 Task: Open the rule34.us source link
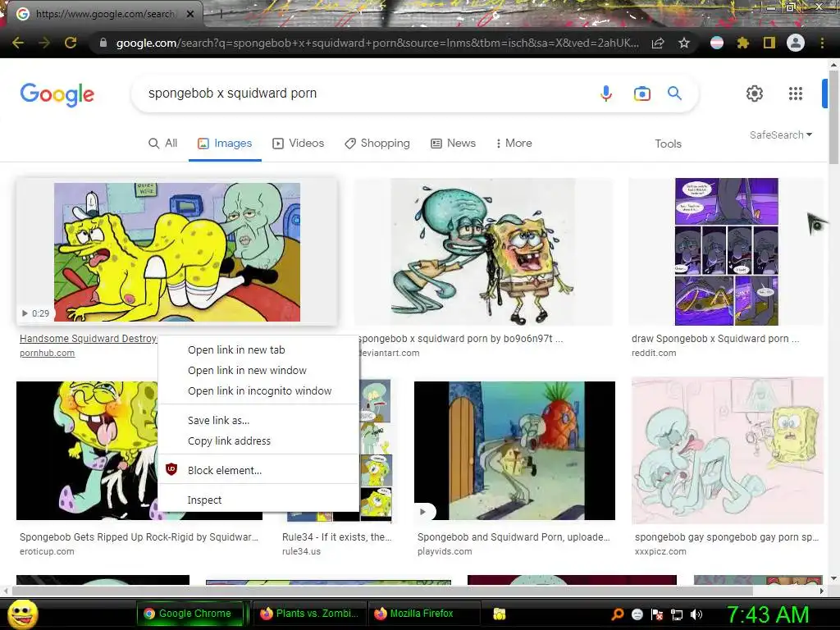[x=301, y=551]
